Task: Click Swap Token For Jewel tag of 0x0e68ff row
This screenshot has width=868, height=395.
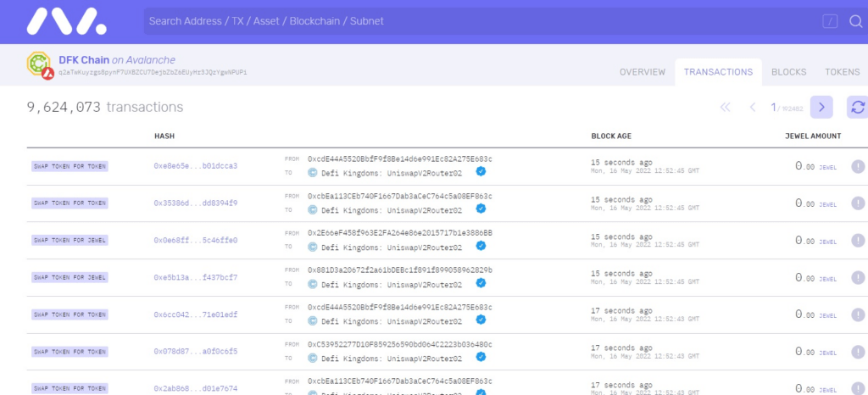Action: (x=70, y=240)
